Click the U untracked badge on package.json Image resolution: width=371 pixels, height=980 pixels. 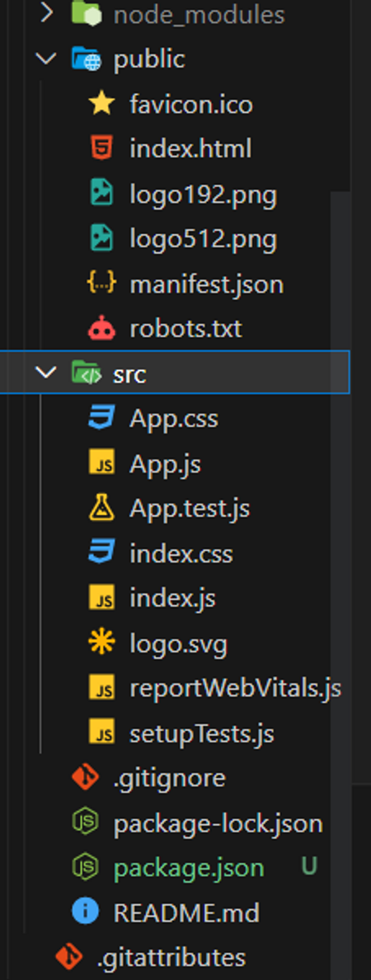309,867
